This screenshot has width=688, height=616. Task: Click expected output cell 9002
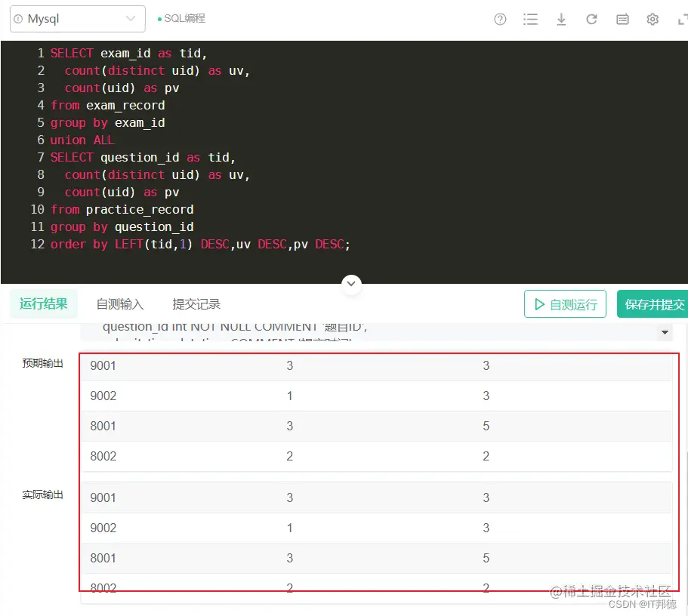coord(103,396)
